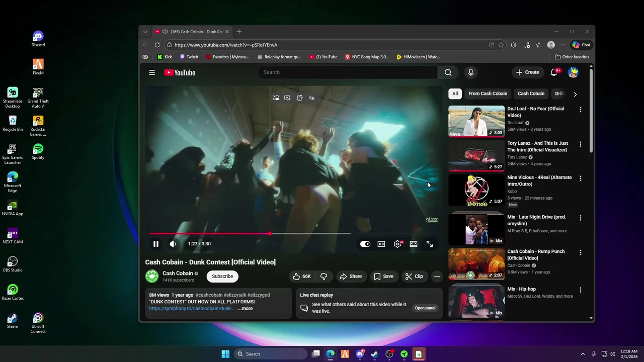This screenshot has height=362, width=644.
Task: Open the three-dot more actions below video
Action: tap(437, 276)
